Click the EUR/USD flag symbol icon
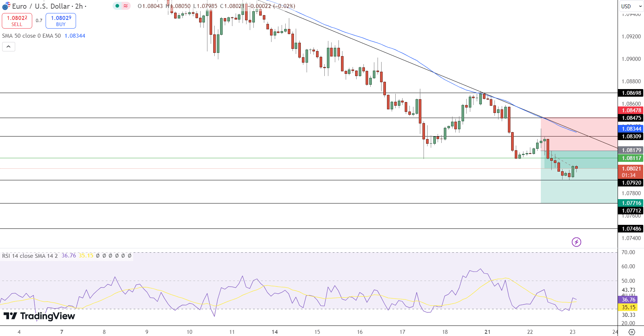644x336 pixels. click(x=6, y=6)
